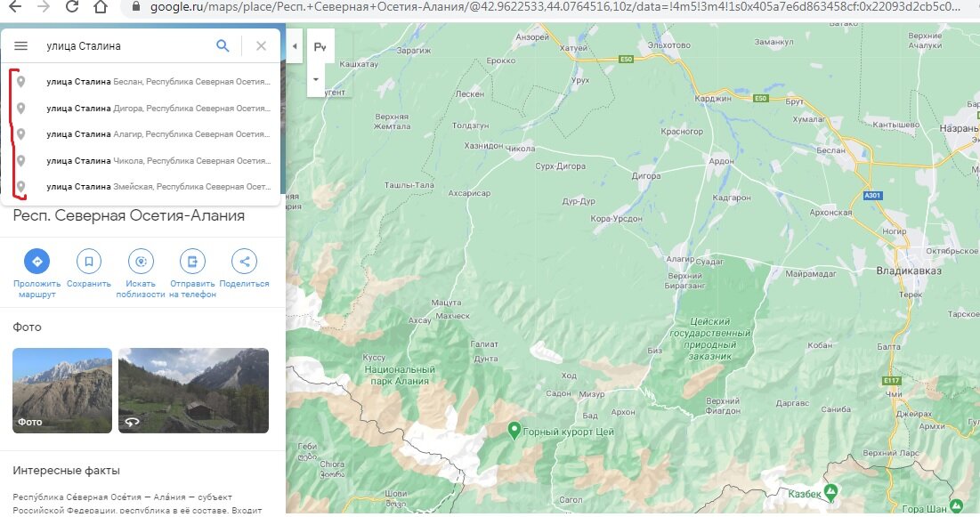
Task: Click Поделиться share icon
Action: point(245,262)
